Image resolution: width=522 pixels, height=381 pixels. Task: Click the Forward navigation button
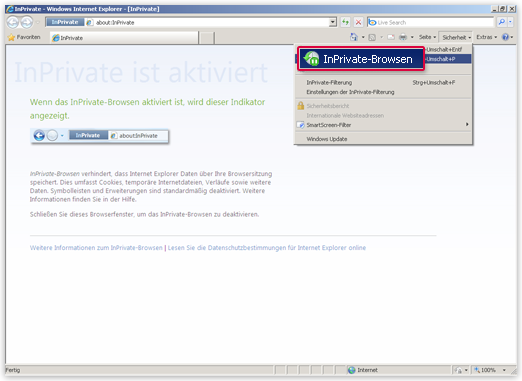tap(27, 22)
